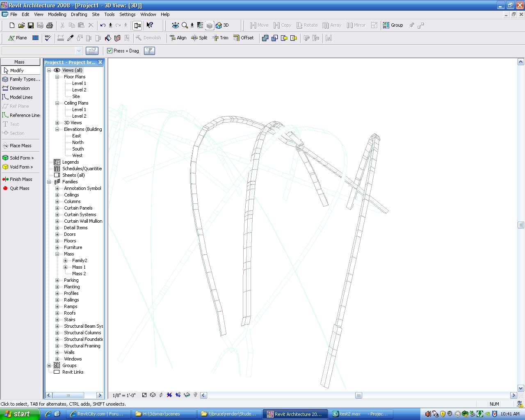The height and width of the screenshot is (420, 525).
Task: Click the Filter selection funnel icon
Action: [x=149, y=51]
